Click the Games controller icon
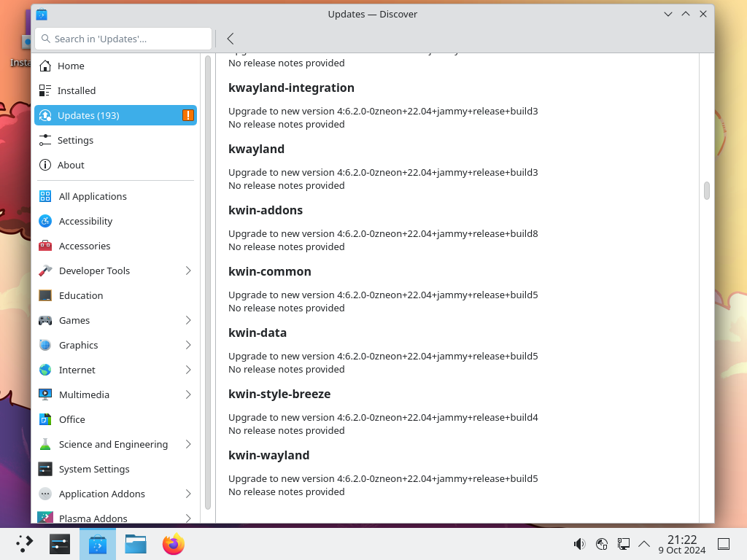747x560 pixels. [45, 320]
